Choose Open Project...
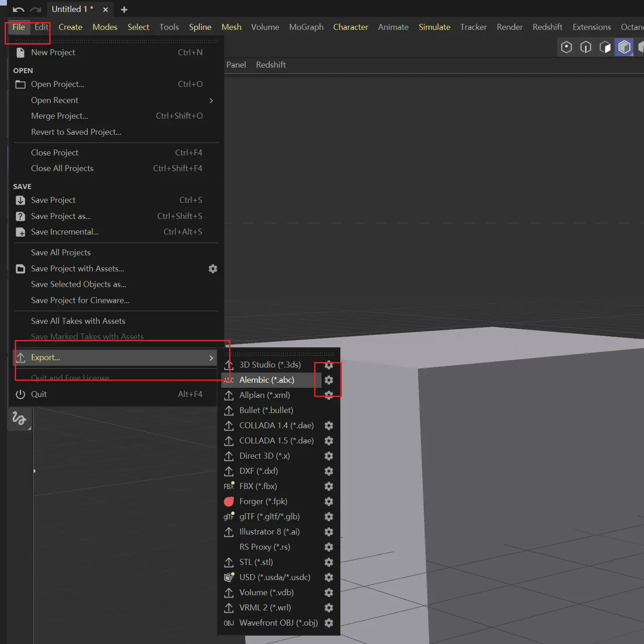The width and height of the screenshot is (644, 644). 114,84
